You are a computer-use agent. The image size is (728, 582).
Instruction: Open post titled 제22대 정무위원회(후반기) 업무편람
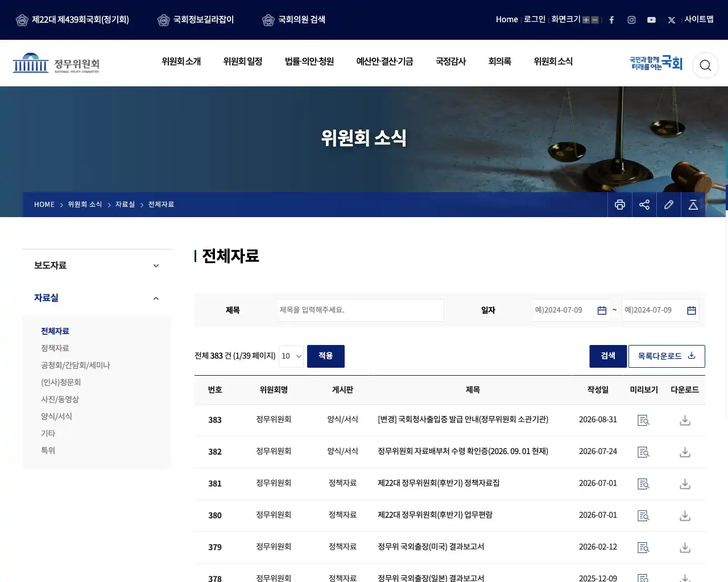point(435,515)
